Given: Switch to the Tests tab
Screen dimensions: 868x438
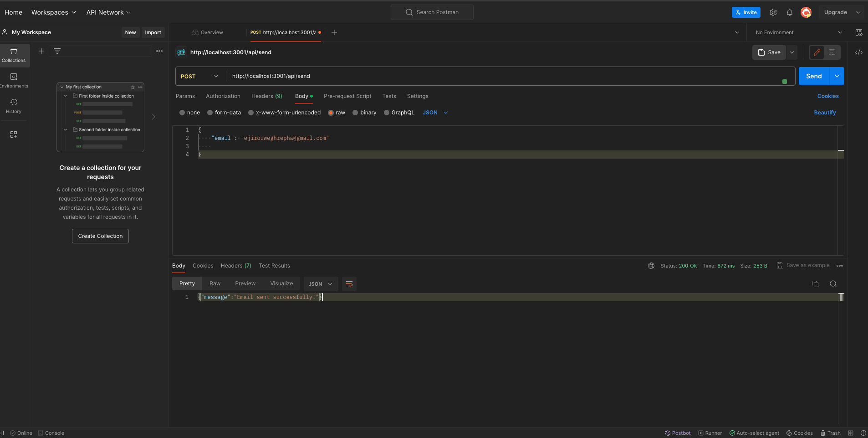Looking at the screenshot, I should pyautogui.click(x=389, y=96).
